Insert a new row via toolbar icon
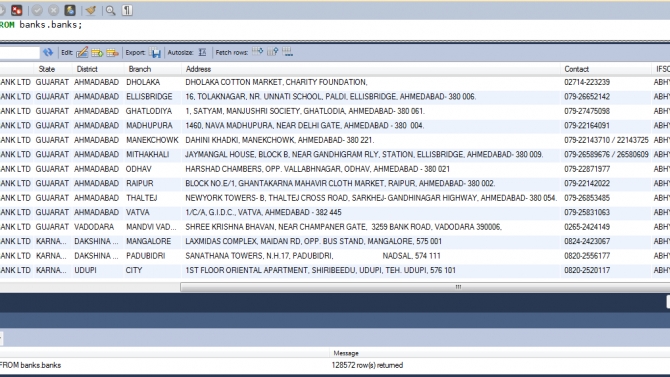 [97, 52]
